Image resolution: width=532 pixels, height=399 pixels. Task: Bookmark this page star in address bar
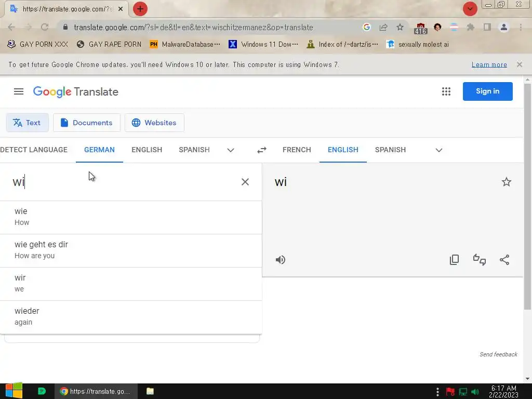click(400, 27)
